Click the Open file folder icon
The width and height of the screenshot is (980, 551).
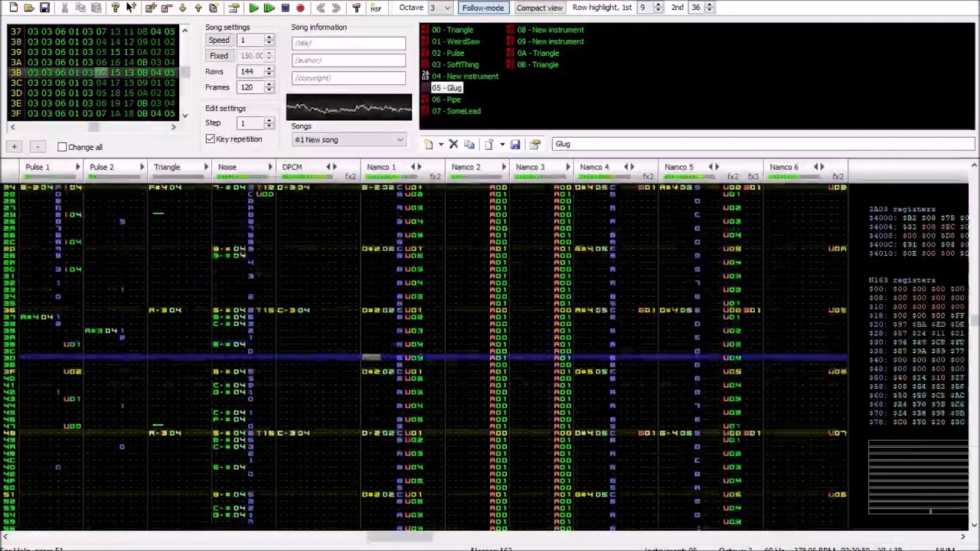click(x=28, y=8)
